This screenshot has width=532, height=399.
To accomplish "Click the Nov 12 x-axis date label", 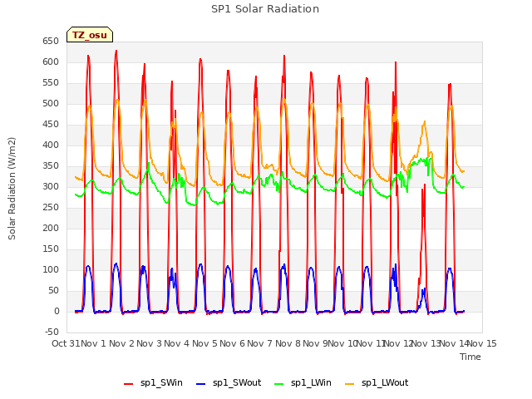I will 398,344.
